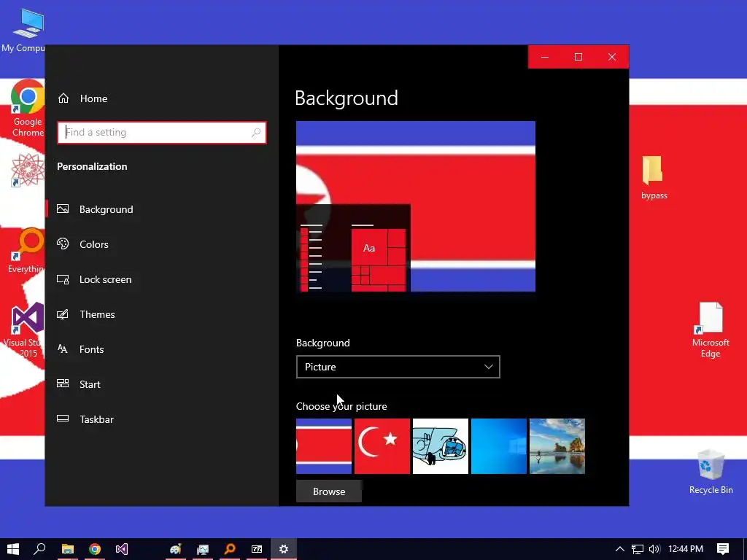Screen dimensions: 747x560
Task: Open Chrome from the taskbar
Action: coord(95,549)
